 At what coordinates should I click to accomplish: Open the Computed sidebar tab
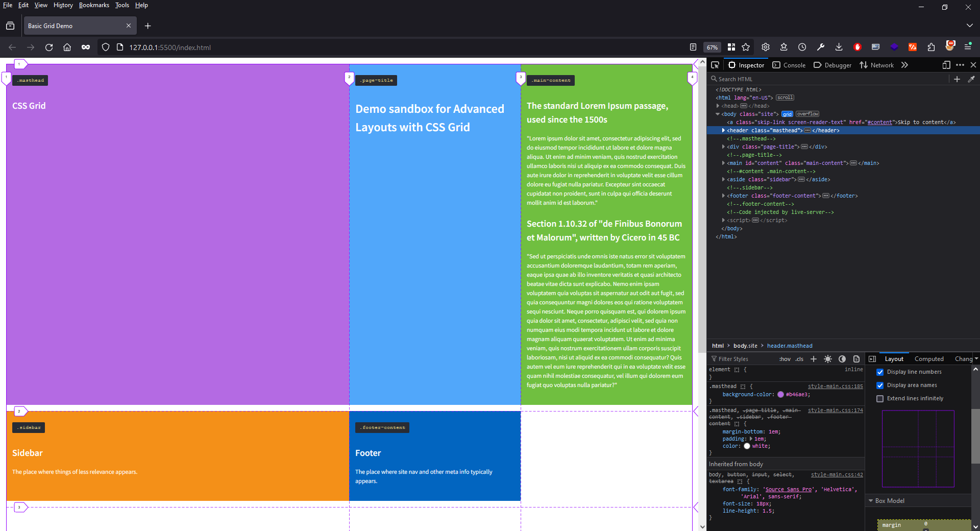[x=929, y=359]
